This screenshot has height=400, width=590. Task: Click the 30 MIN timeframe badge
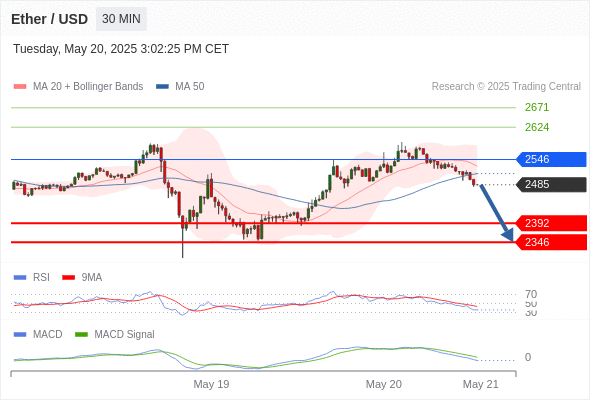[121, 19]
